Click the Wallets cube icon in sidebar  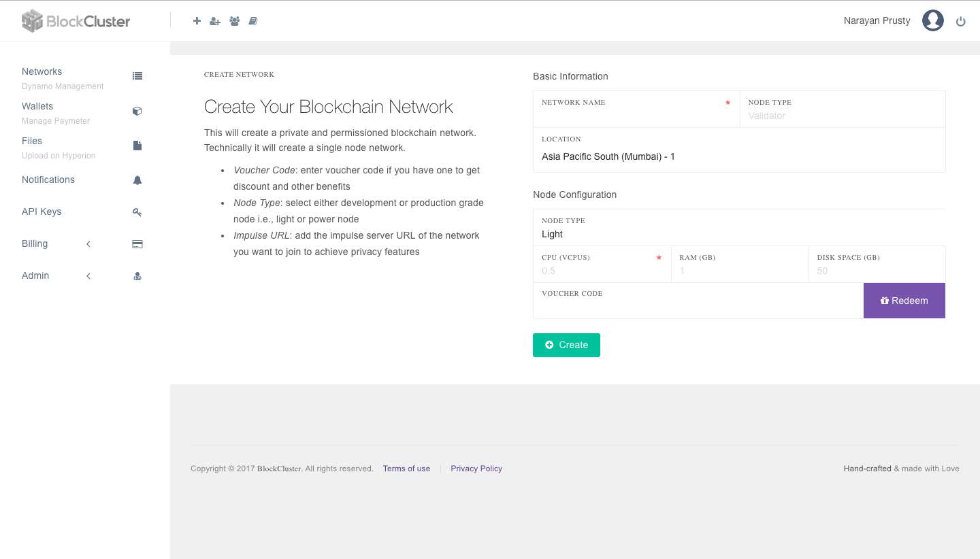pos(137,110)
